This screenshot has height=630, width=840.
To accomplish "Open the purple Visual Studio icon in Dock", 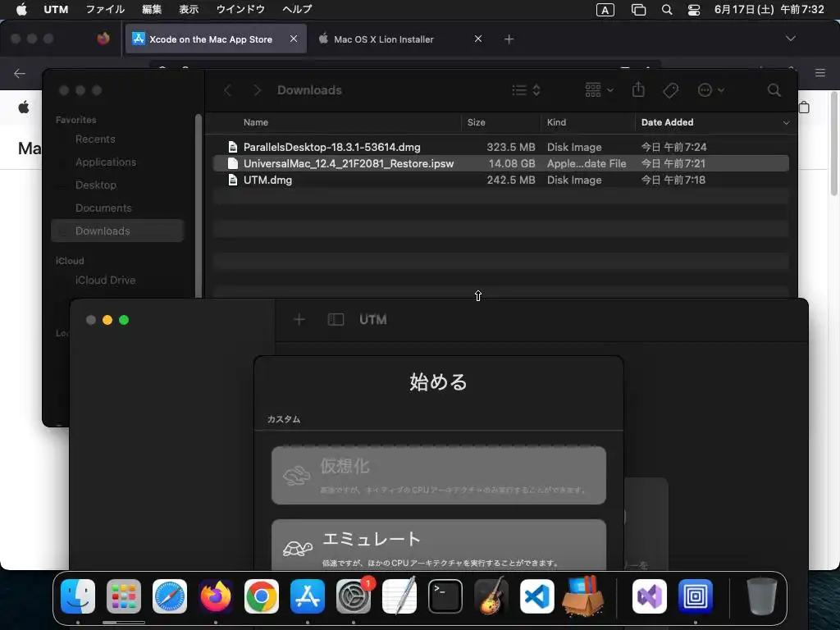I will coord(650,596).
